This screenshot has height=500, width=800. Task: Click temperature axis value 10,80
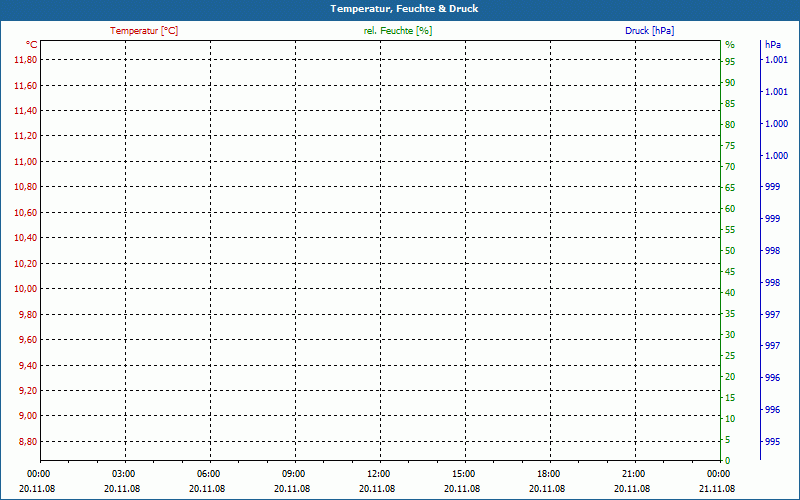point(26,187)
